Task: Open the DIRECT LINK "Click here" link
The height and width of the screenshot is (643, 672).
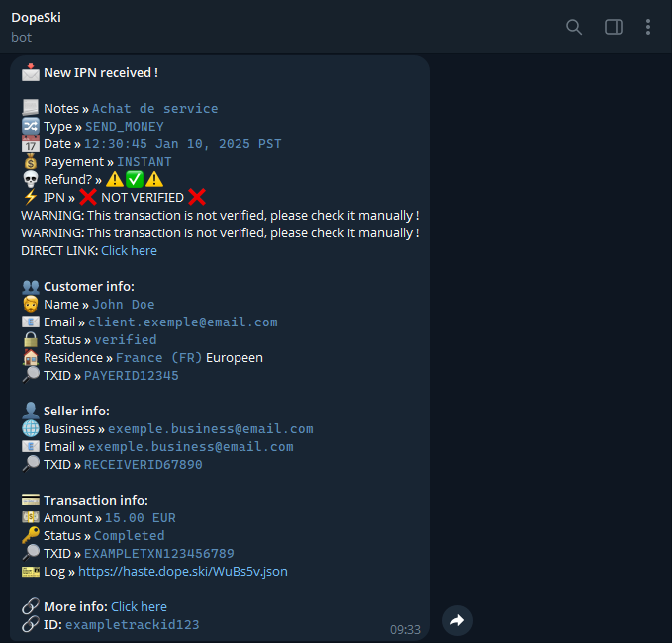Action: pos(129,251)
